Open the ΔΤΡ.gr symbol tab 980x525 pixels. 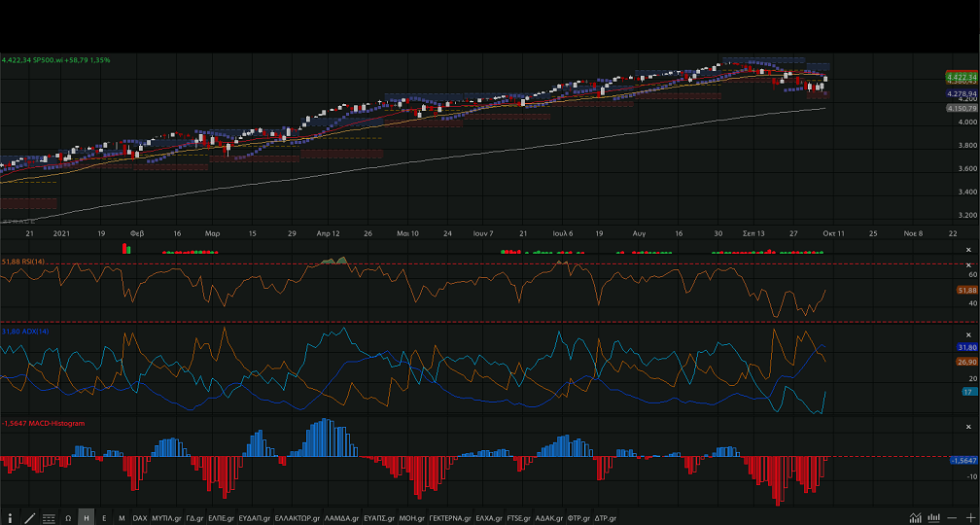pos(606,518)
